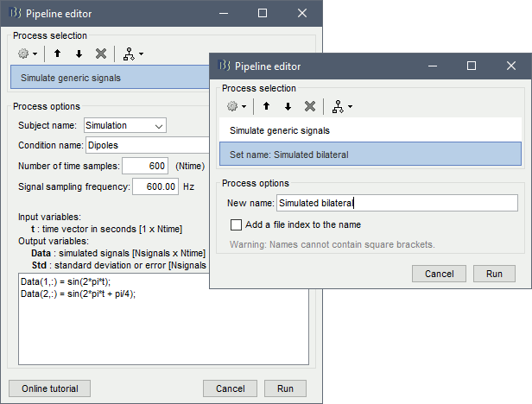This screenshot has width=532, height=404.
Task: Move the process down in the front pipeline
Action: pyautogui.click(x=288, y=106)
